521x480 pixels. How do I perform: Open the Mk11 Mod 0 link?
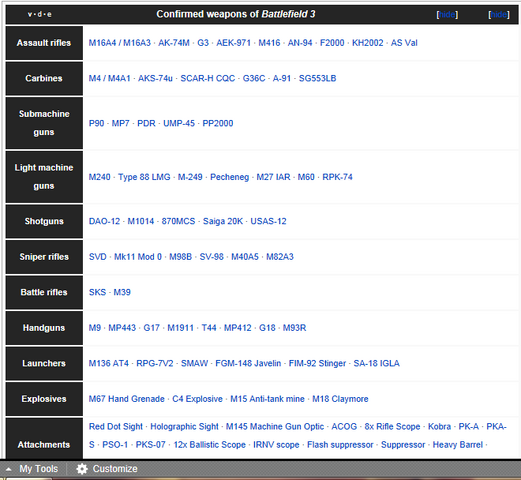[x=138, y=257]
